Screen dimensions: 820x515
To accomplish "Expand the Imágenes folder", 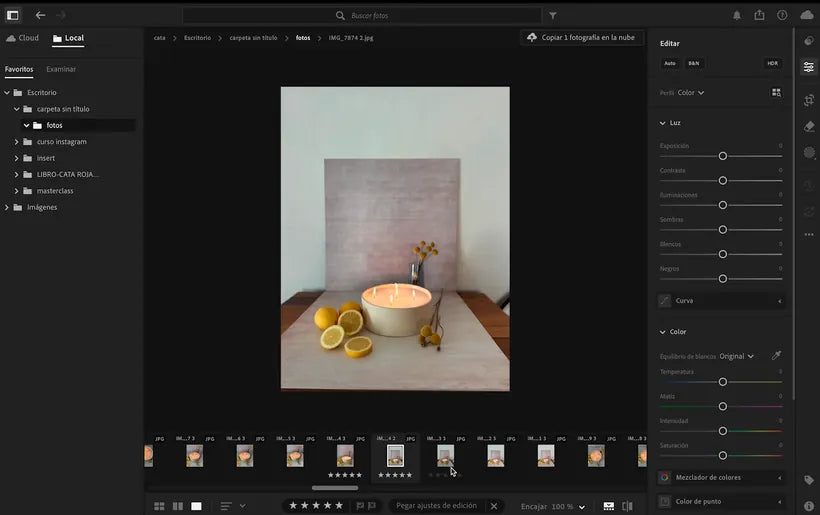I will [x=7, y=207].
